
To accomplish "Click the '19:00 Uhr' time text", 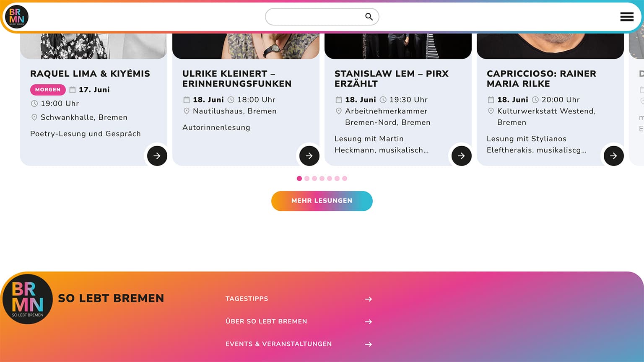I will (60, 103).
